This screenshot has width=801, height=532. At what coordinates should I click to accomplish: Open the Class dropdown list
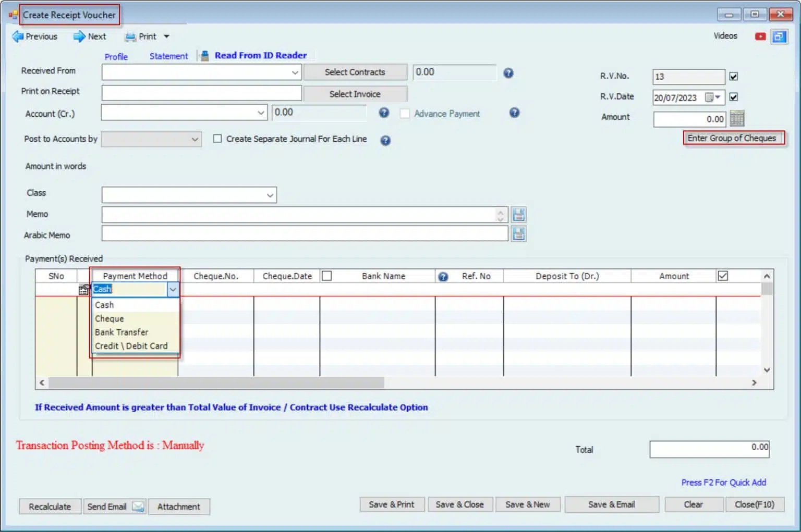point(270,195)
